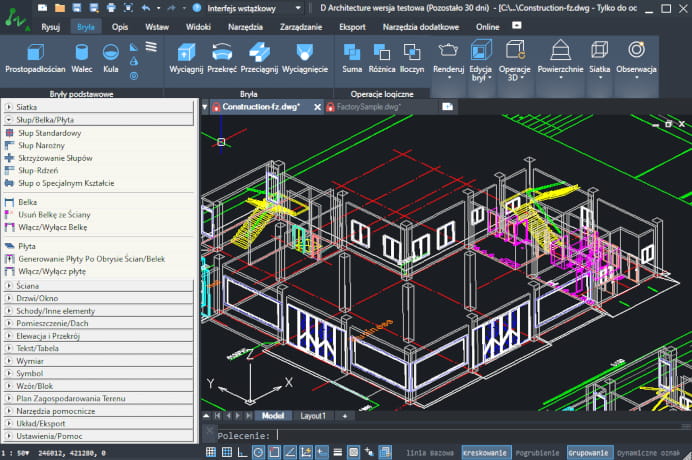Image resolution: width=692 pixels, height=460 pixels.
Task: Toggle polar tracking in status bar
Action: click(259, 452)
